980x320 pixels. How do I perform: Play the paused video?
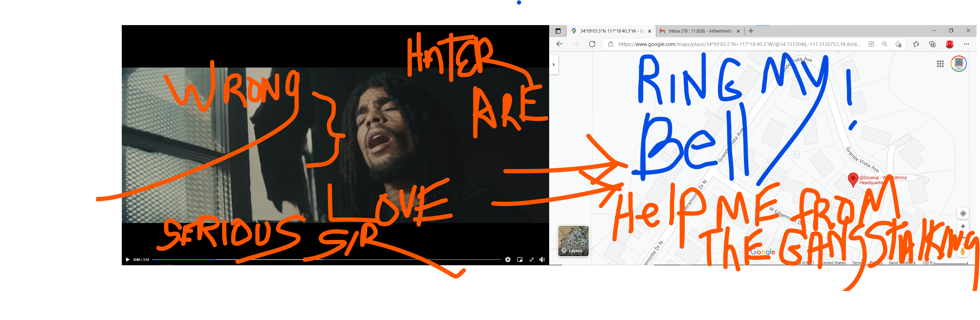click(x=127, y=260)
